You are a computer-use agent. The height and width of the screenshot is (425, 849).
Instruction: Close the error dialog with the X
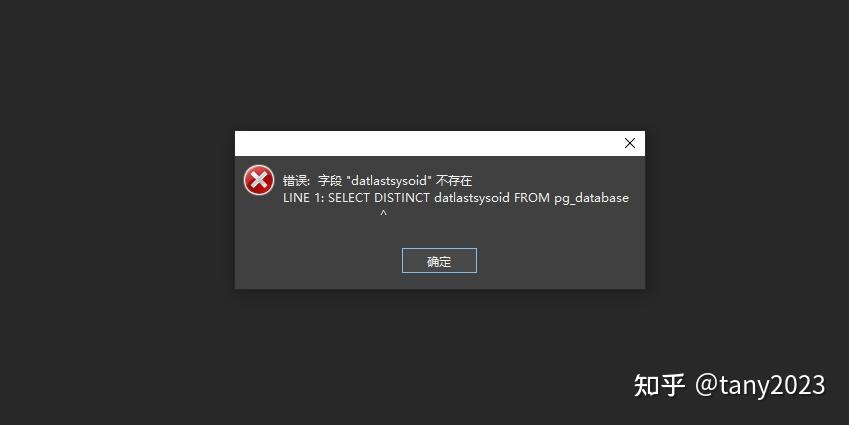click(630, 143)
